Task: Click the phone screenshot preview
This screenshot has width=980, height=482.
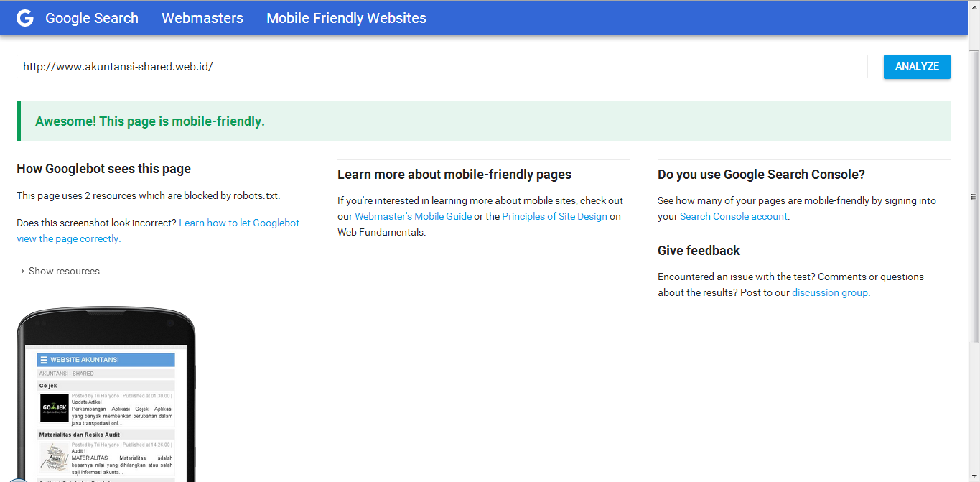Action: [106, 395]
